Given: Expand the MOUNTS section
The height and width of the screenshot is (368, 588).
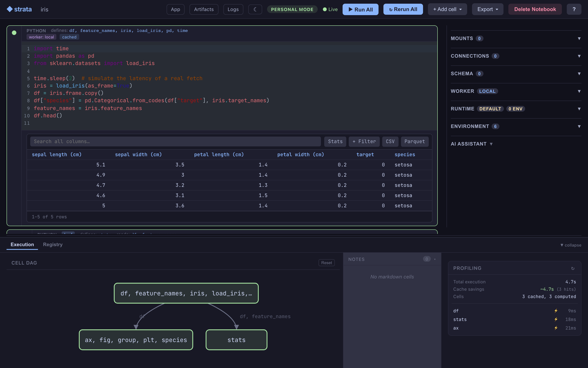Looking at the screenshot, I should pos(516,38).
